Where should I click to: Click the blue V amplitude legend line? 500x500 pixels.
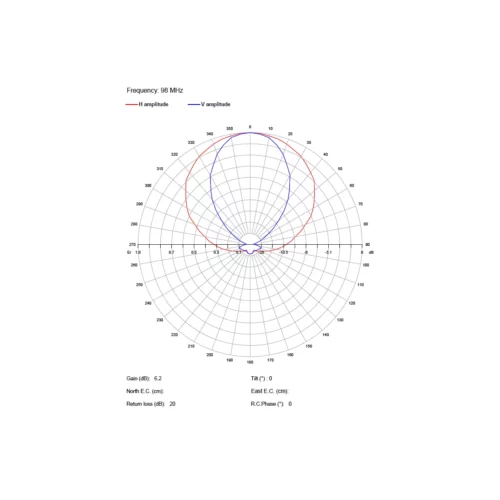[x=194, y=104]
